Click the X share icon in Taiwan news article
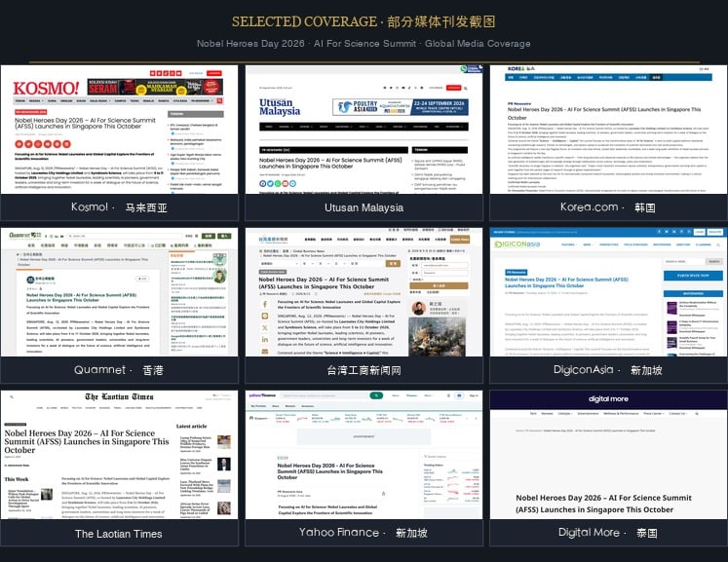 tap(265, 327)
